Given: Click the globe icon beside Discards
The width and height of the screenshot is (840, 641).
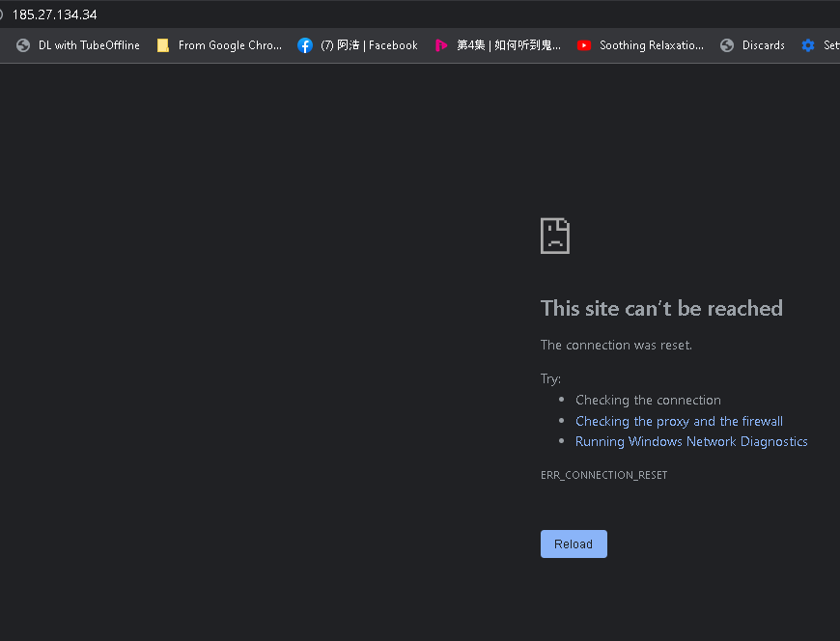Looking at the screenshot, I should pyautogui.click(x=727, y=45).
